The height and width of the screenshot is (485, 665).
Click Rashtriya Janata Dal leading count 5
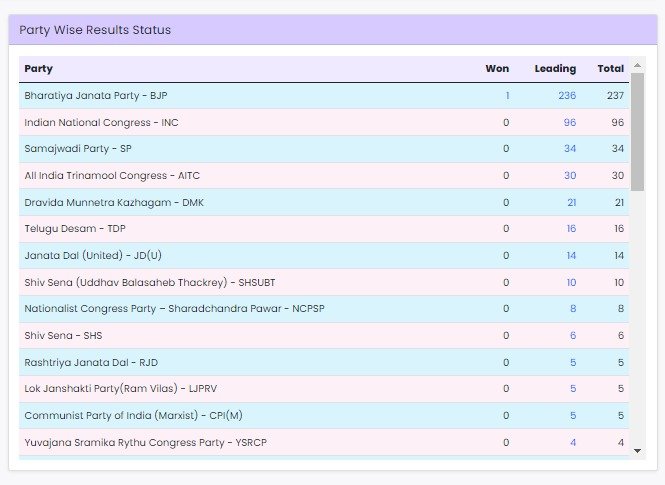(573, 363)
